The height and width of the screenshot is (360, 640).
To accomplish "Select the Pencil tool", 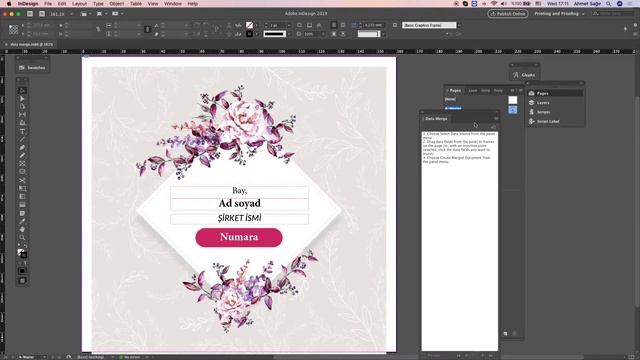I will [22, 156].
